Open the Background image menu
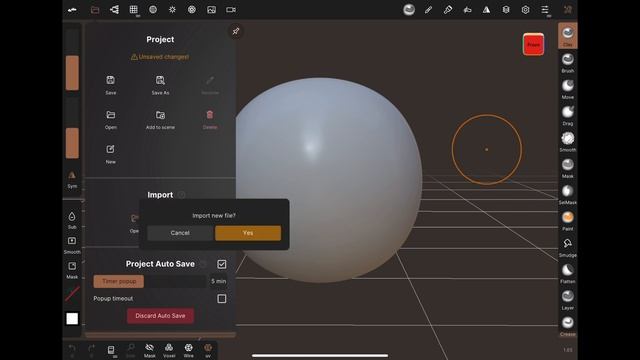The width and height of the screenshot is (640, 360). tap(211, 9)
